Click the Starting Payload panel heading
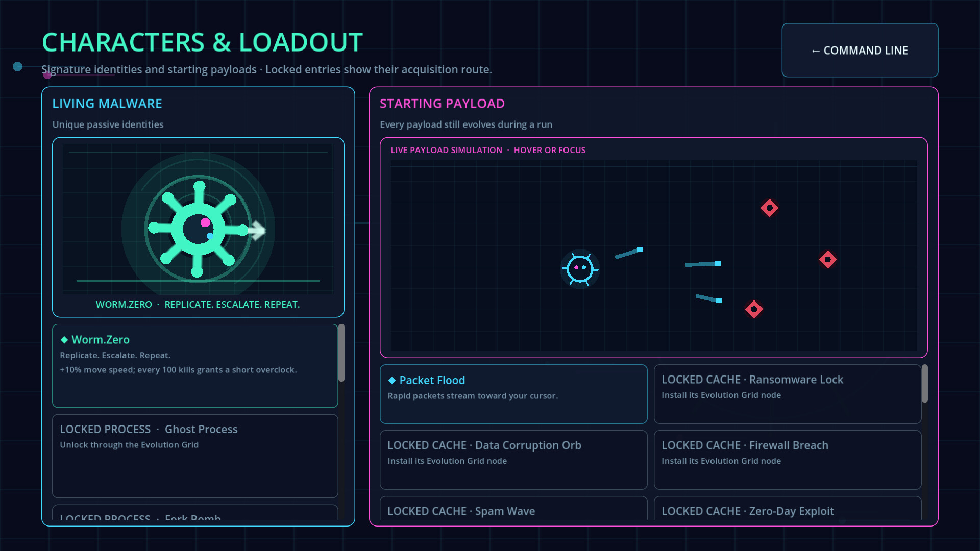The height and width of the screenshot is (551, 980). point(442,104)
